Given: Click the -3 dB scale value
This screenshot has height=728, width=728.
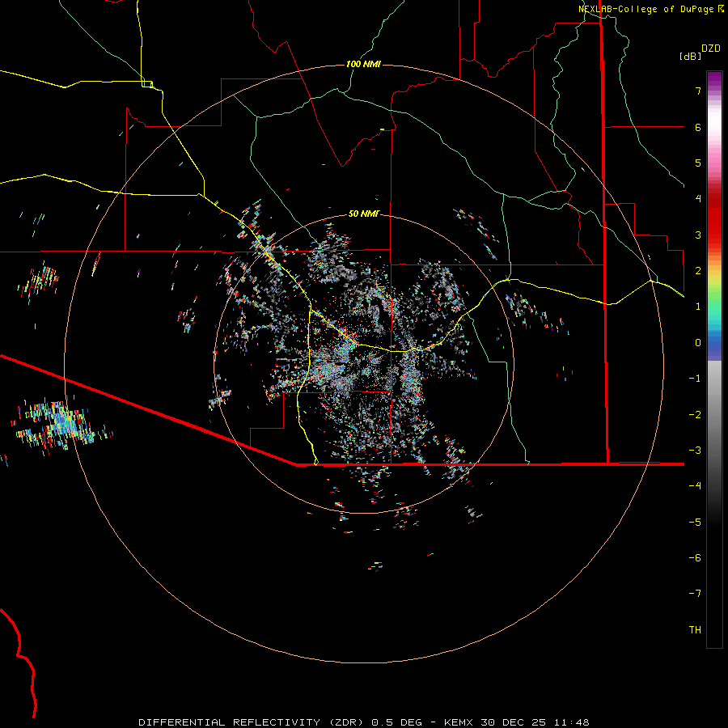Looking at the screenshot, I should [x=695, y=451].
